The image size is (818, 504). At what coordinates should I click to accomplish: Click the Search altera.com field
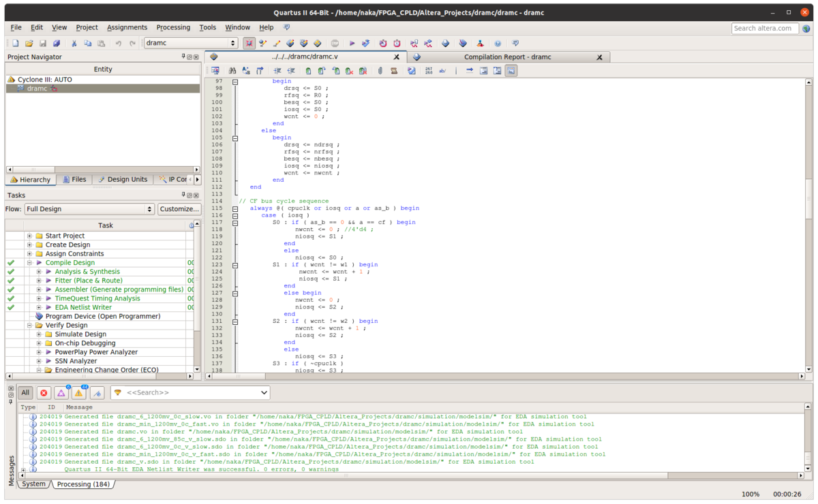click(765, 28)
